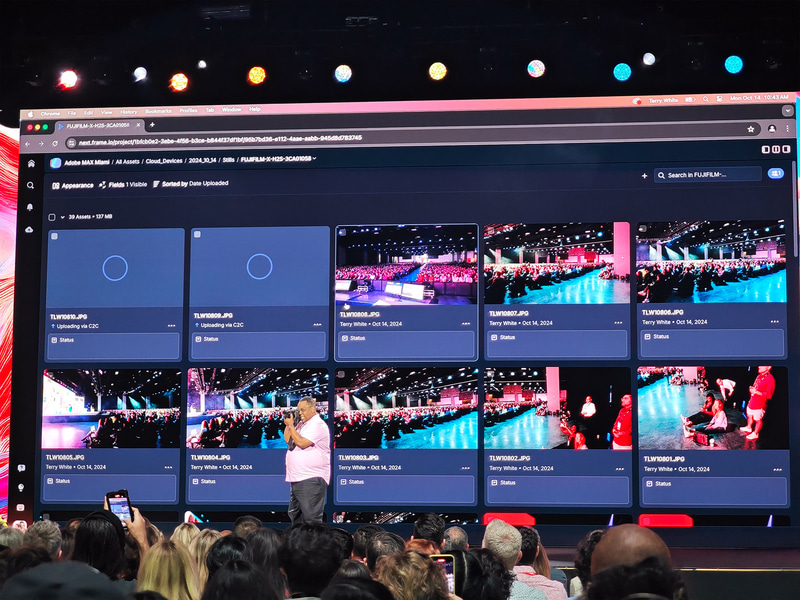Open the three-dot menu for TLW10810.JPG

pos(171,326)
